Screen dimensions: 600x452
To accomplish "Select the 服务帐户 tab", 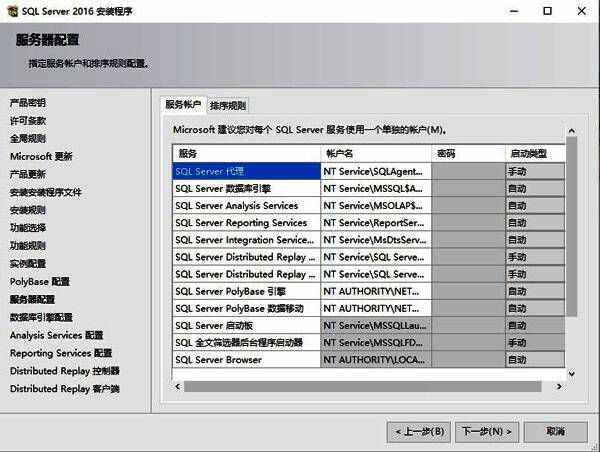I will pyautogui.click(x=183, y=105).
